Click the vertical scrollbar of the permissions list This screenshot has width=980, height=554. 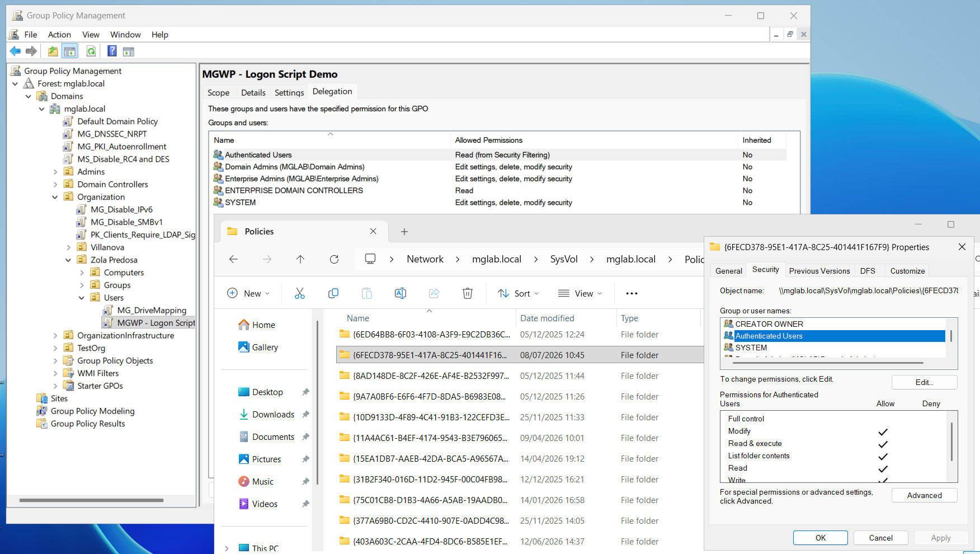(952, 442)
